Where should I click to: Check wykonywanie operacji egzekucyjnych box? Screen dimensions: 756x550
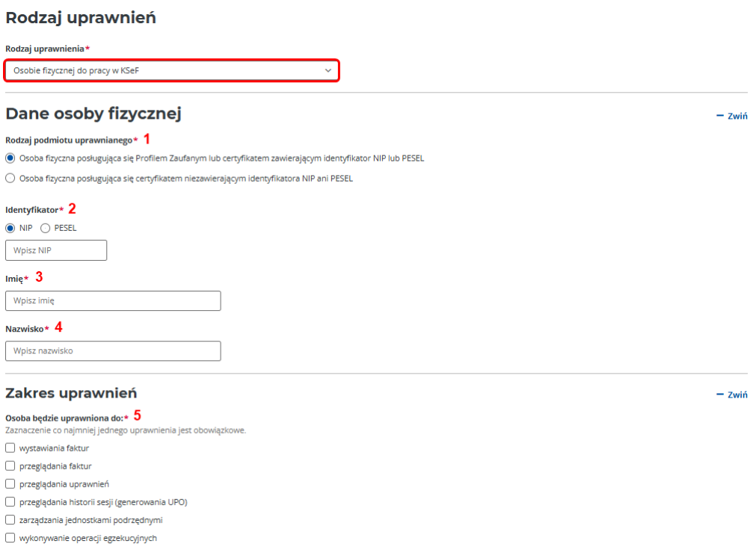click(x=10, y=537)
